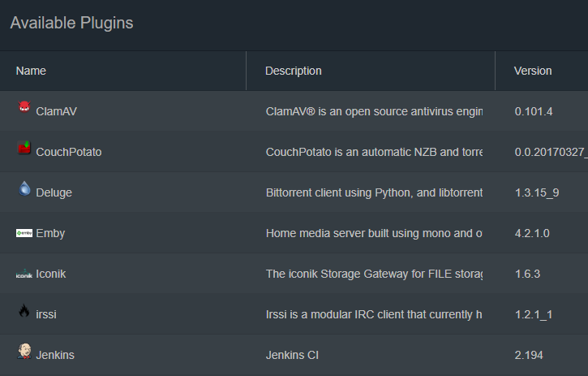Select the CouchPotato plugin name
Viewport: 588px width, 376px height.
(69, 152)
